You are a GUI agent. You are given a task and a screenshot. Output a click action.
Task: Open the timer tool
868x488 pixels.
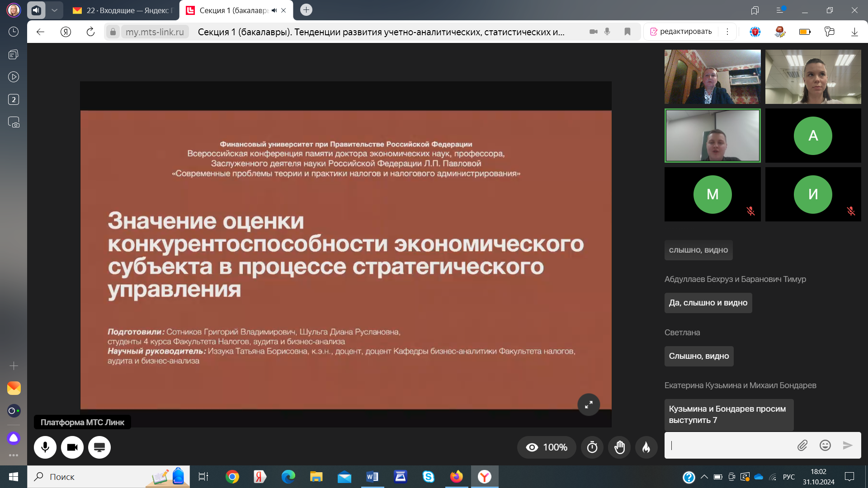(592, 447)
